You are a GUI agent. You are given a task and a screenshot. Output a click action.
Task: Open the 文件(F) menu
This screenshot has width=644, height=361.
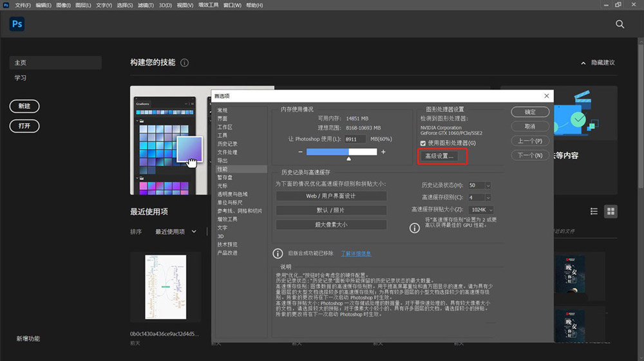23,5
